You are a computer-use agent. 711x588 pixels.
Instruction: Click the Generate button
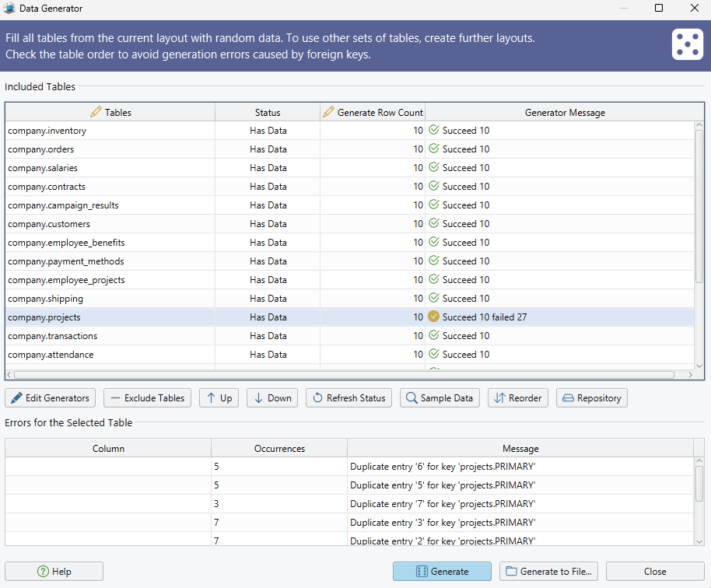[442, 571]
